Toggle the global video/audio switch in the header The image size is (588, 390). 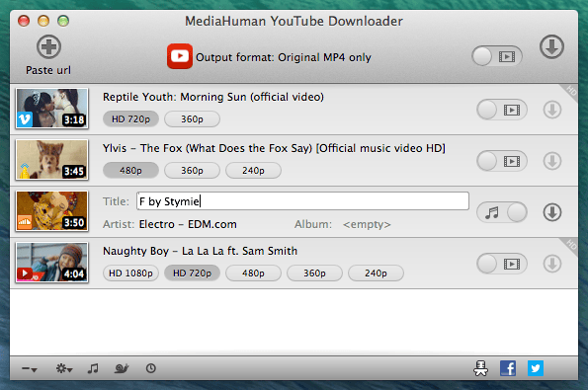coord(497,56)
